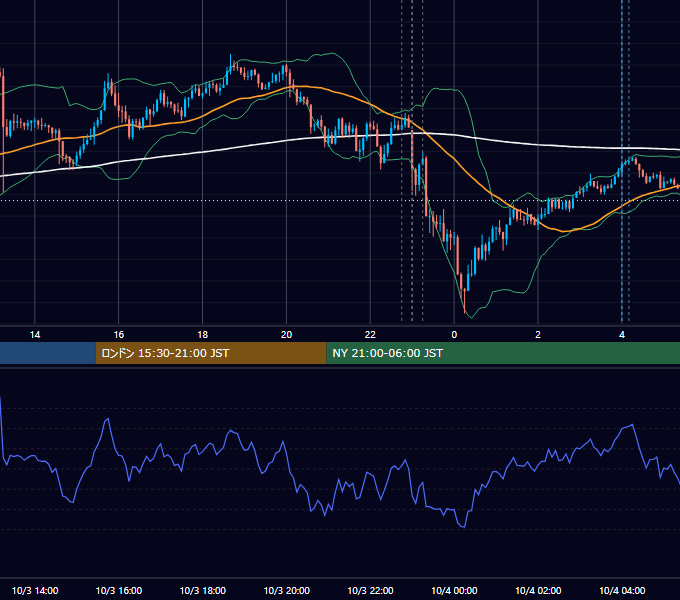Click the 10/3 14:00 time label
Viewport: 680px width, 600px height.
[35, 590]
